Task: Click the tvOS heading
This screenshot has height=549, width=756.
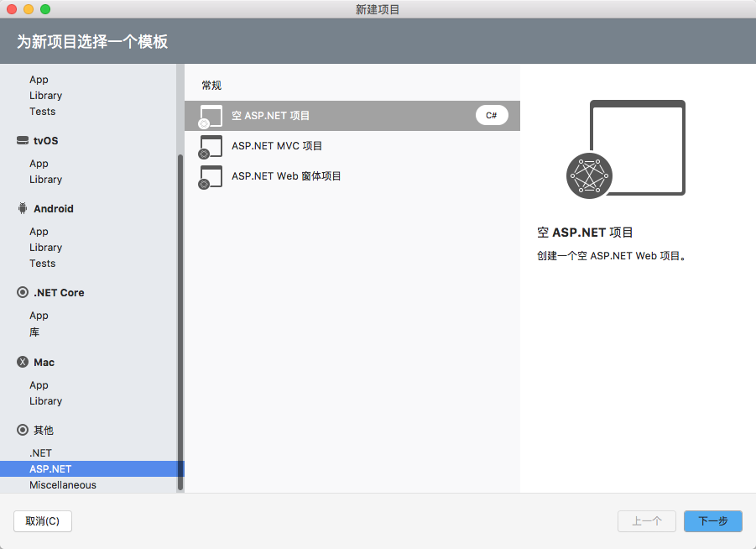Action: pos(46,140)
